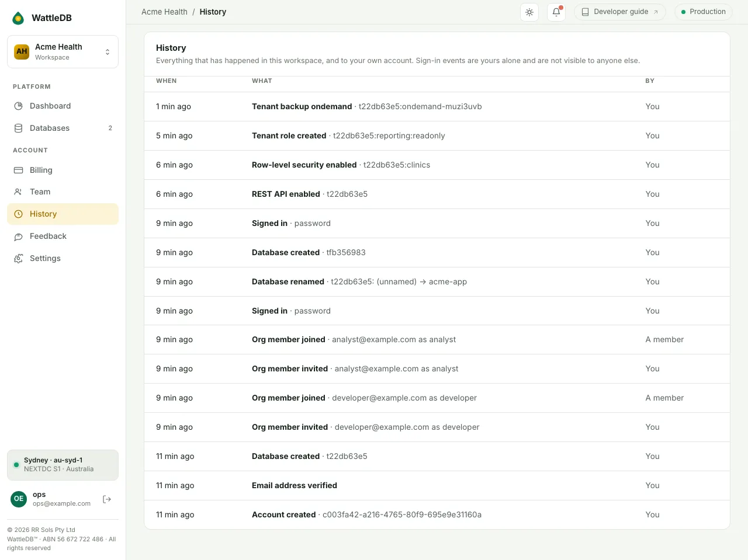Open Settings in the sidebar
Viewport: 748px width, 560px height.
point(63,258)
